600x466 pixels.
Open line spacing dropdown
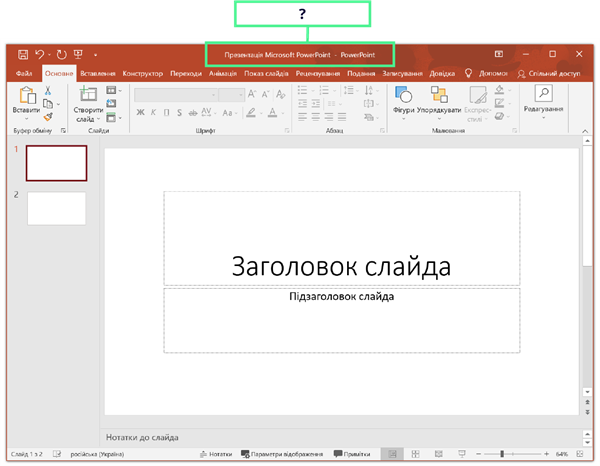(351, 91)
